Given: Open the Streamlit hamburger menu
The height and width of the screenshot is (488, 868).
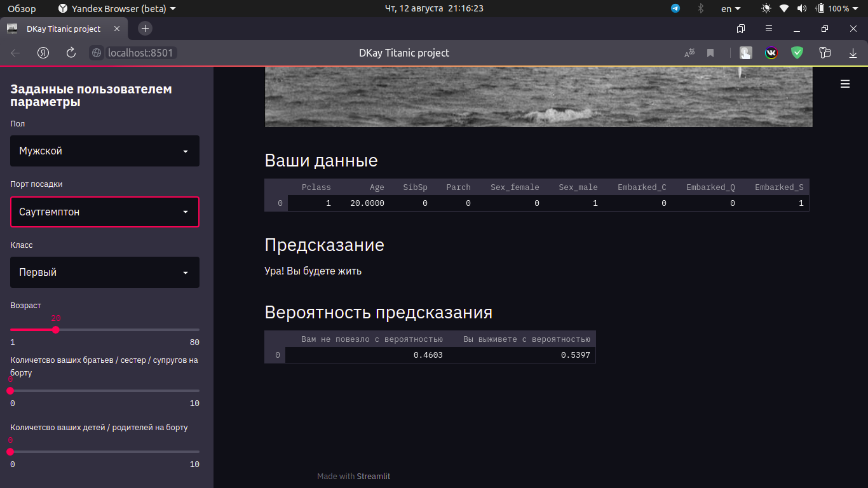Looking at the screenshot, I should pos(845,84).
